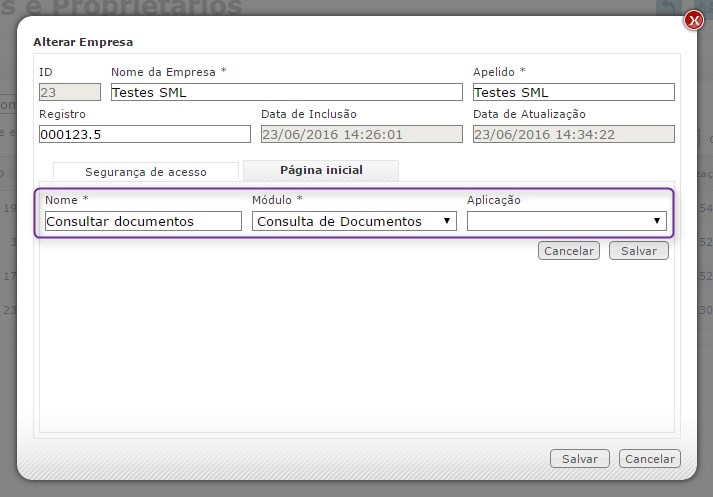The image size is (713, 497).
Task: Select the Página inicial tab
Action: (321, 171)
